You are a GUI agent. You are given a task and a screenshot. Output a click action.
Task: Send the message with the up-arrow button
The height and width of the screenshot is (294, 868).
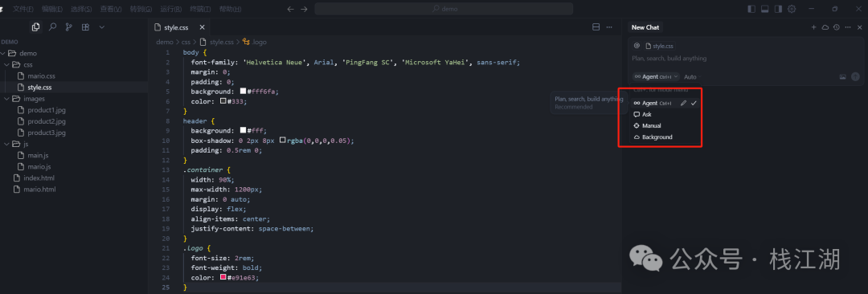click(855, 77)
